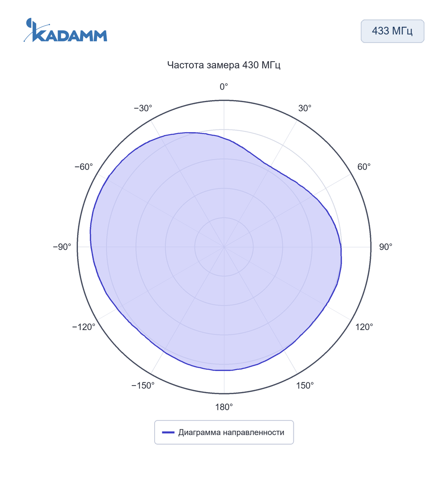Click the center of the polar plot

[224, 247]
